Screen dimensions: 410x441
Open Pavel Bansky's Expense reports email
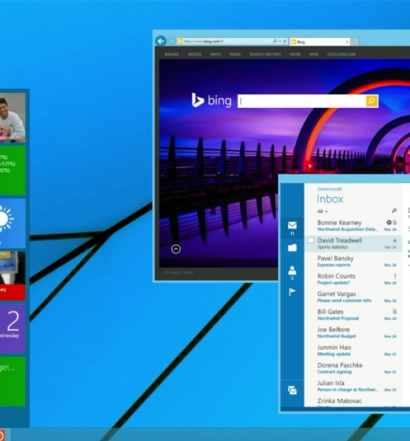(x=354, y=261)
